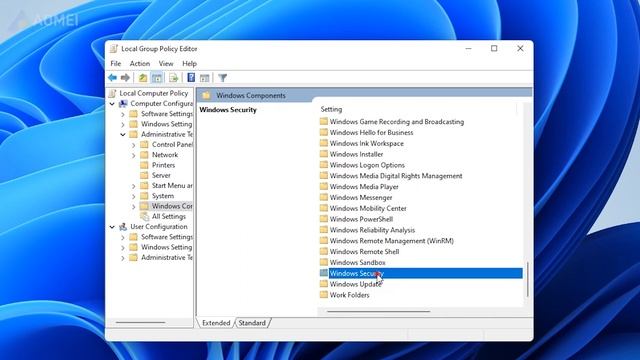The image size is (640, 360).
Task: Select Windows Game Recording and Broadcasting
Action: click(x=397, y=122)
